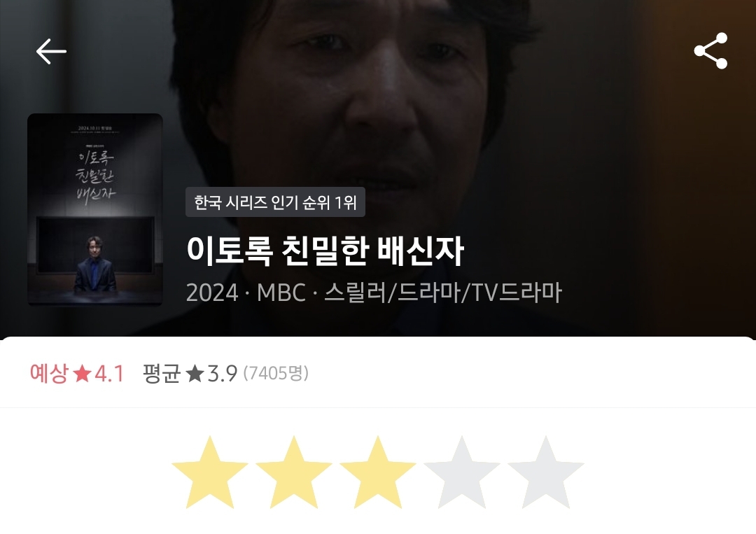The image size is (756, 534).
Task: Select the title 이토록 친밀한 배신자
Action: tap(325, 251)
